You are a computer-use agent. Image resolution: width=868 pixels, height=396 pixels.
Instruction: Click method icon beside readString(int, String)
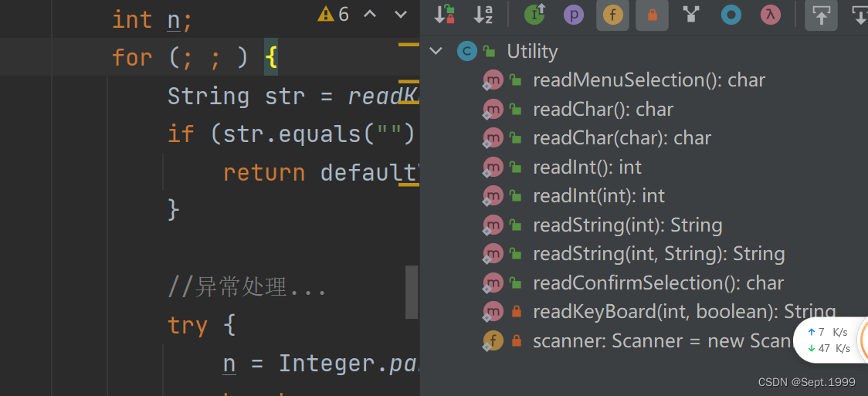point(493,254)
